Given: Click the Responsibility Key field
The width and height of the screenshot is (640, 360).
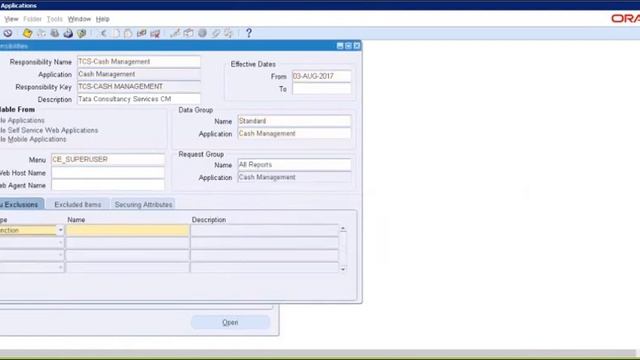Looking at the screenshot, I should [x=139, y=87].
